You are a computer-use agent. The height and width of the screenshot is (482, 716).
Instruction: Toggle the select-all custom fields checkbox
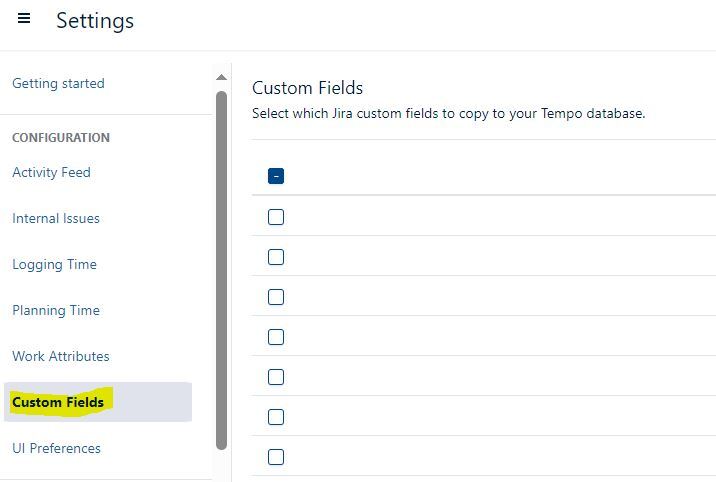click(276, 176)
